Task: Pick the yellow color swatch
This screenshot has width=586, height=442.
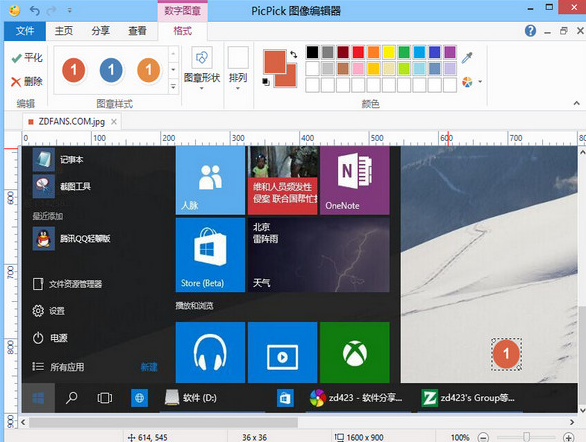Action: (389, 52)
